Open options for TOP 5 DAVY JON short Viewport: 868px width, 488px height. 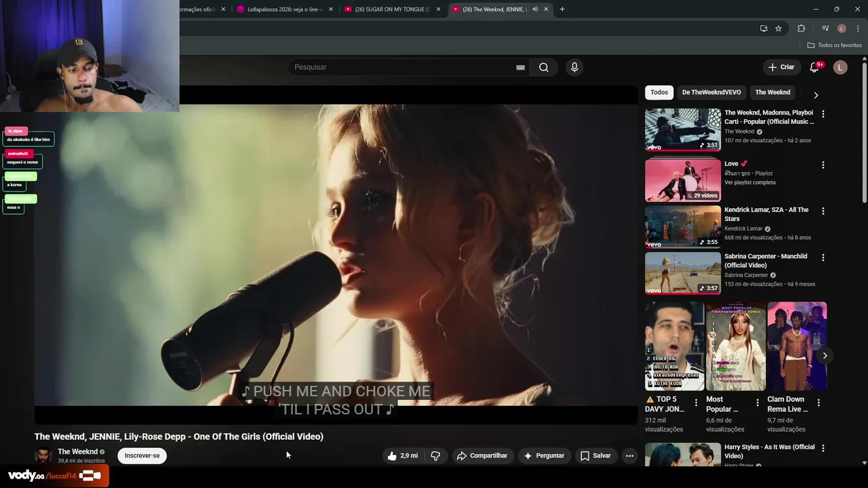(696, 403)
